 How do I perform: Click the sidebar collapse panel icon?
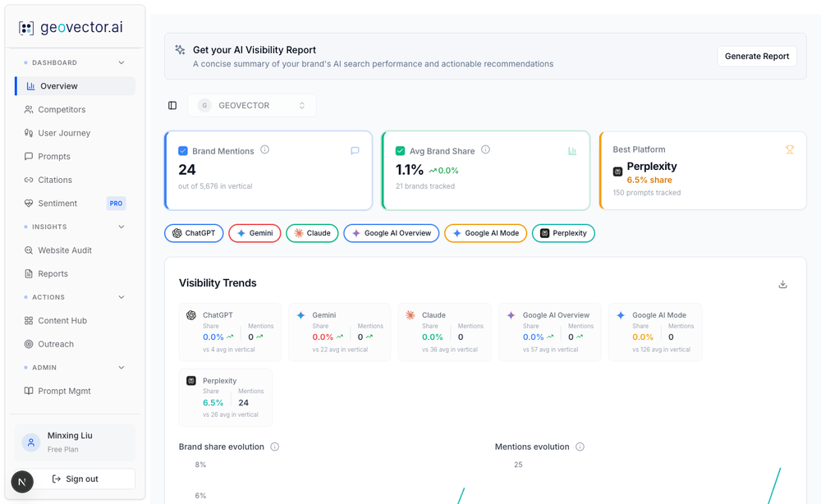(x=172, y=105)
